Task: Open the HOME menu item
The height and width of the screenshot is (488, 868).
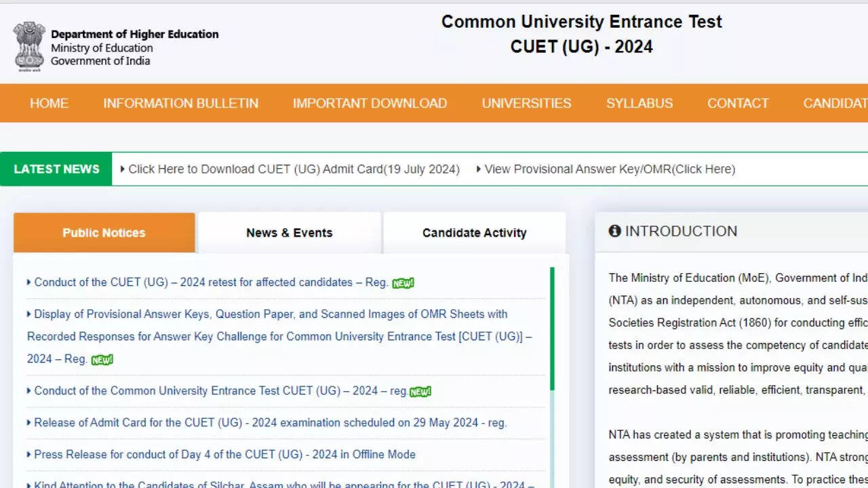Action: [x=49, y=103]
